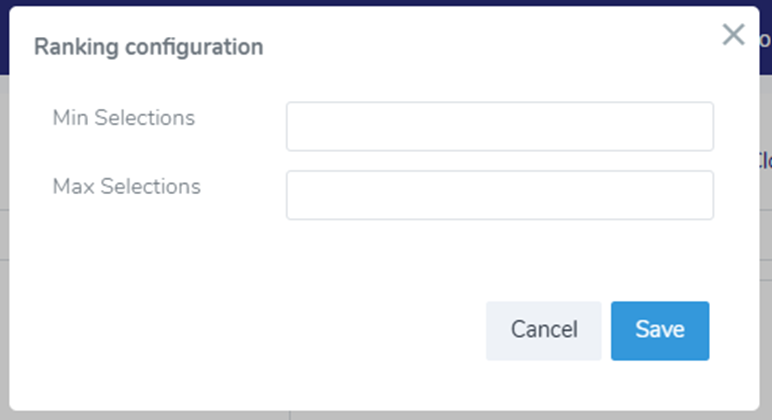Confirm settings by clicking Save
The height and width of the screenshot is (420, 772).
659,330
